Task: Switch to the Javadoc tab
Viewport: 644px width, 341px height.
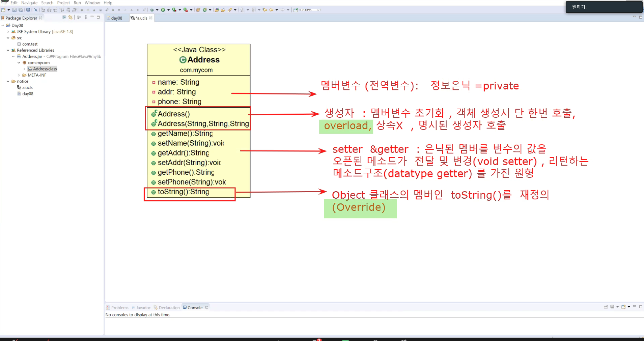Action: point(141,308)
